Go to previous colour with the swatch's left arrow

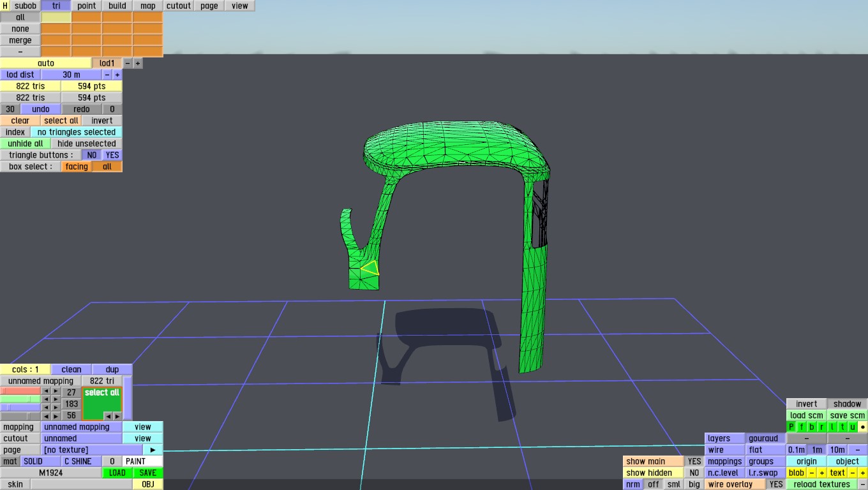pos(108,416)
